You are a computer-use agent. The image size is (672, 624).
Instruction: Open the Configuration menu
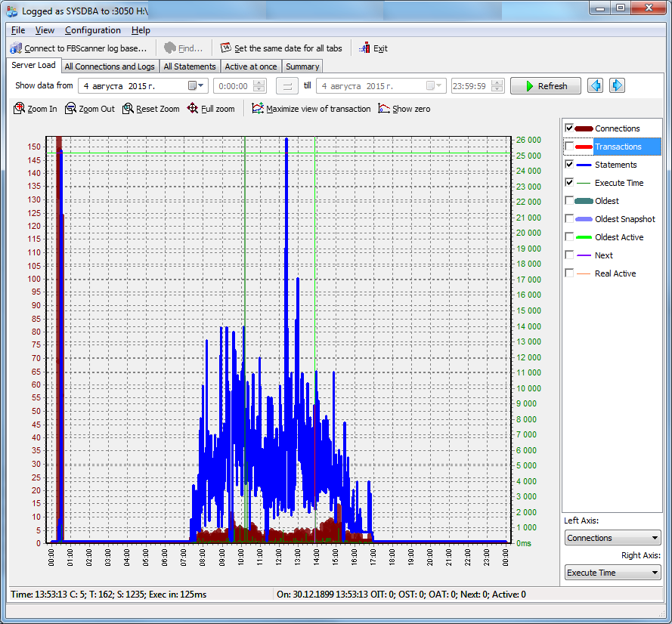(x=92, y=30)
